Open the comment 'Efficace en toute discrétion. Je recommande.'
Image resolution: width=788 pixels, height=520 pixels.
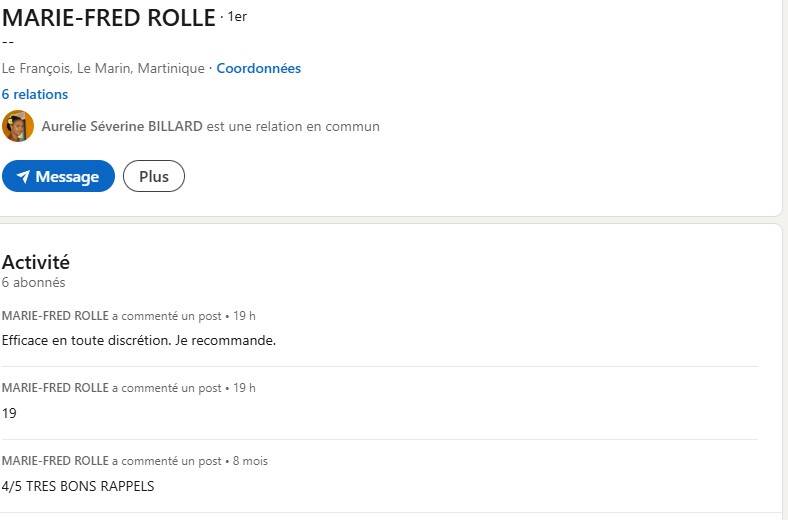click(139, 341)
